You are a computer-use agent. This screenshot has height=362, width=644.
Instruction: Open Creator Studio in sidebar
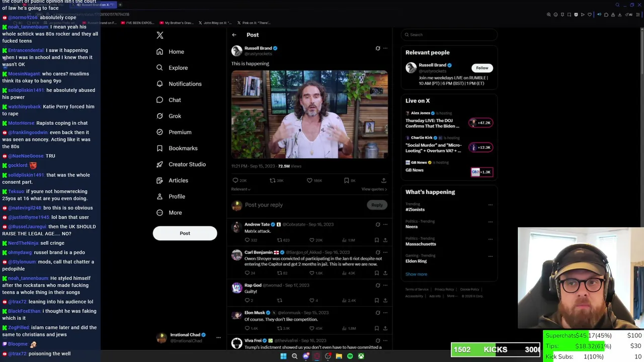click(181, 164)
